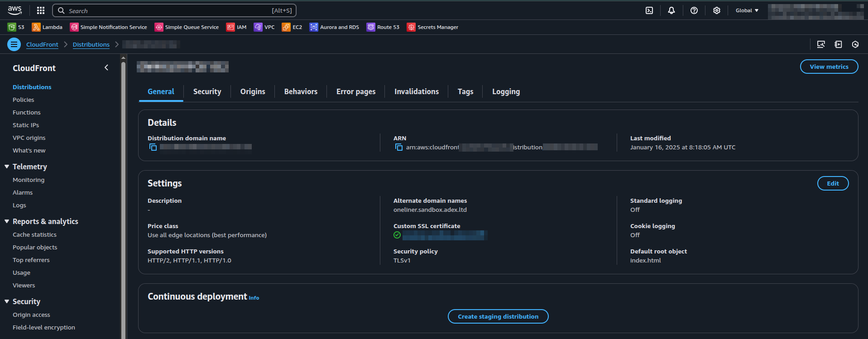Open the Global region dropdown
This screenshot has height=339, width=868.
[747, 10]
